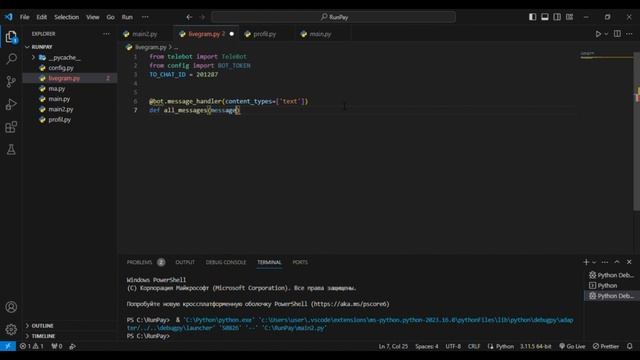This screenshot has width=640, height=360.
Task: Select Python interpreter 3.11.5 64-bit
Action: pos(536,346)
